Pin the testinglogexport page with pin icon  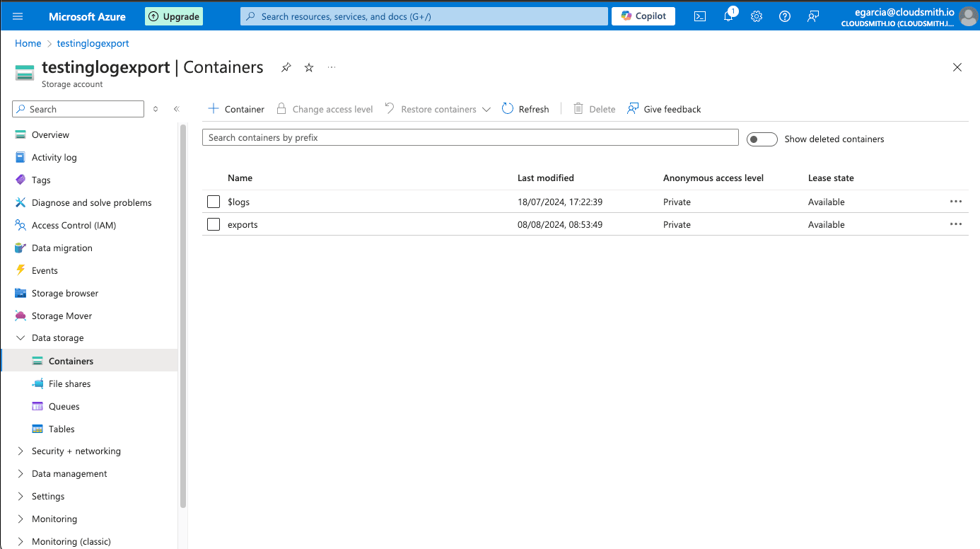(286, 67)
